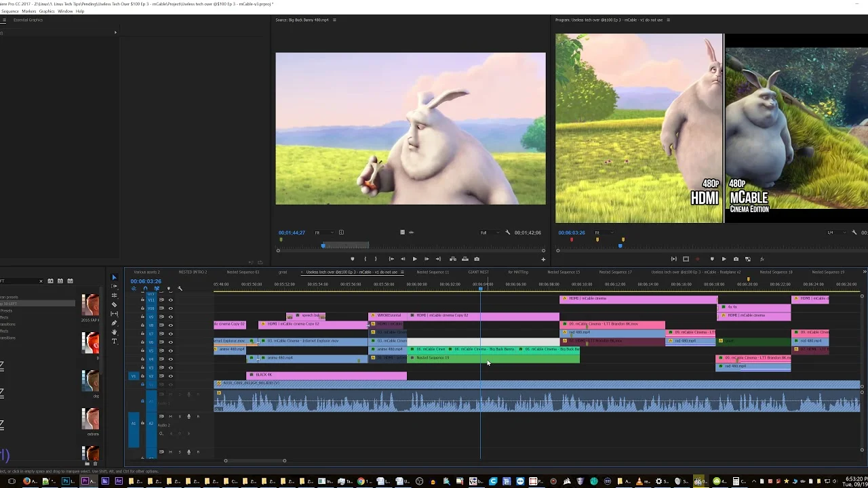Click the Program monitor playhead
The image size is (868, 488).
click(x=620, y=246)
